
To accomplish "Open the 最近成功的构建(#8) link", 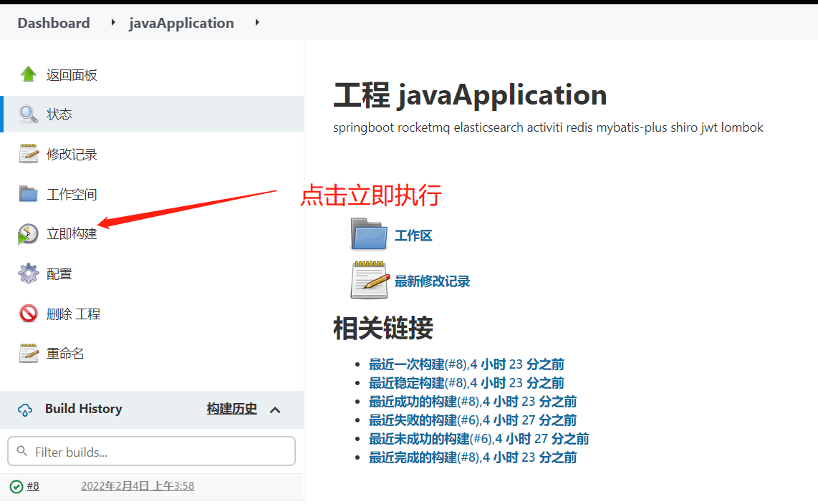I will [x=473, y=402].
